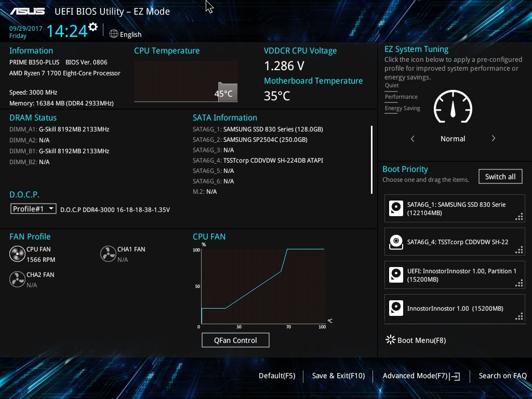Click the 14:24 clock time
The width and height of the screenshot is (532, 399).
tap(67, 31)
